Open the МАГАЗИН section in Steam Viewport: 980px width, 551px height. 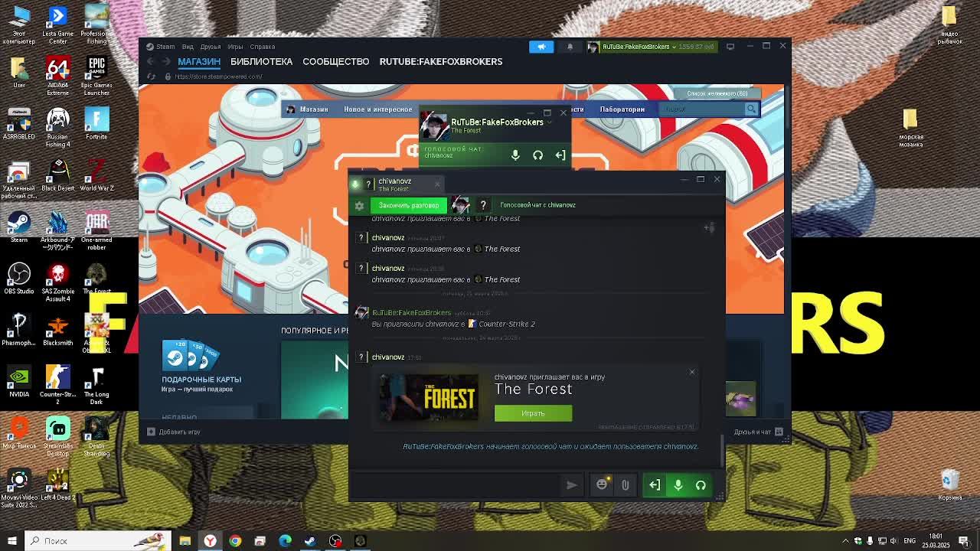[x=199, y=61]
